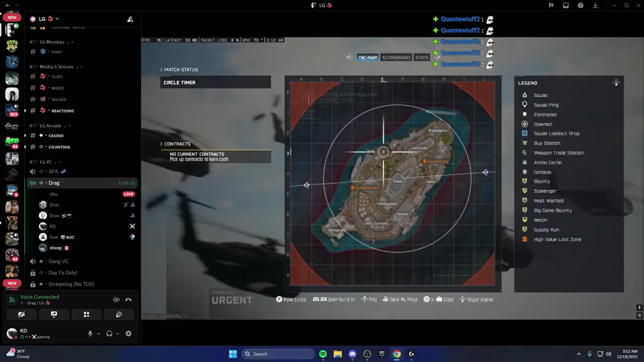Open the chat text channel
Screen dimensions: 644x362
pos(82,52)
